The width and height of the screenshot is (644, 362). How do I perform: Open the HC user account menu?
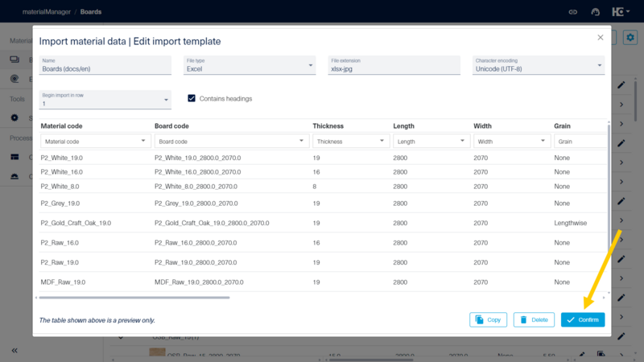(x=621, y=12)
